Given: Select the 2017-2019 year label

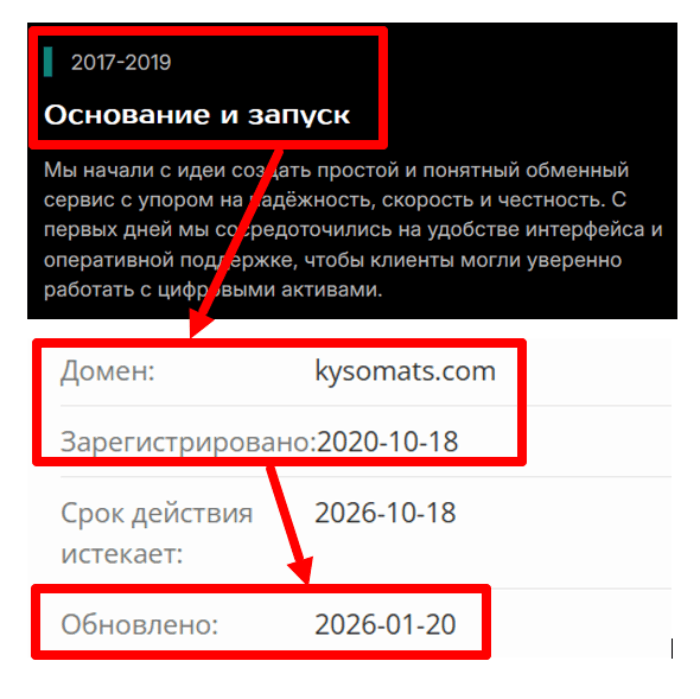Looking at the screenshot, I should click(x=121, y=62).
